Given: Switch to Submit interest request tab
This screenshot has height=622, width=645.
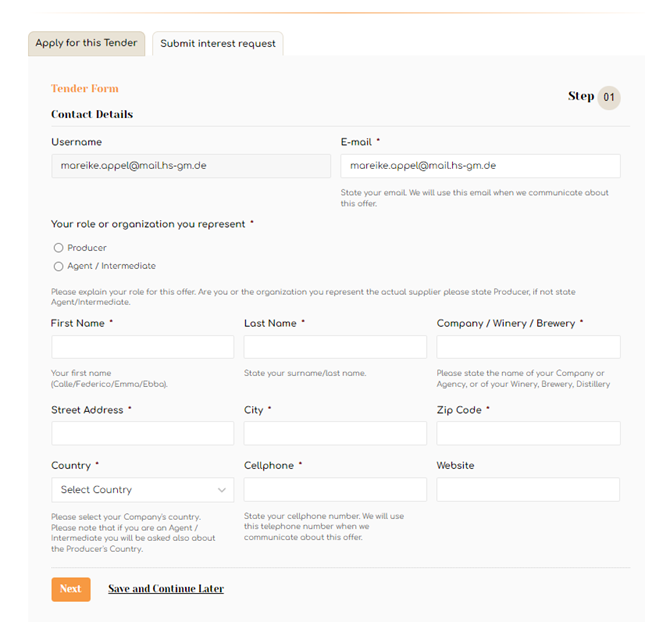Looking at the screenshot, I should 218,44.
